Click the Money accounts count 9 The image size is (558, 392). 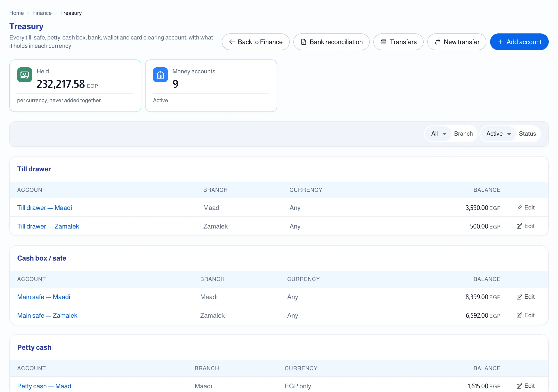click(176, 84)
